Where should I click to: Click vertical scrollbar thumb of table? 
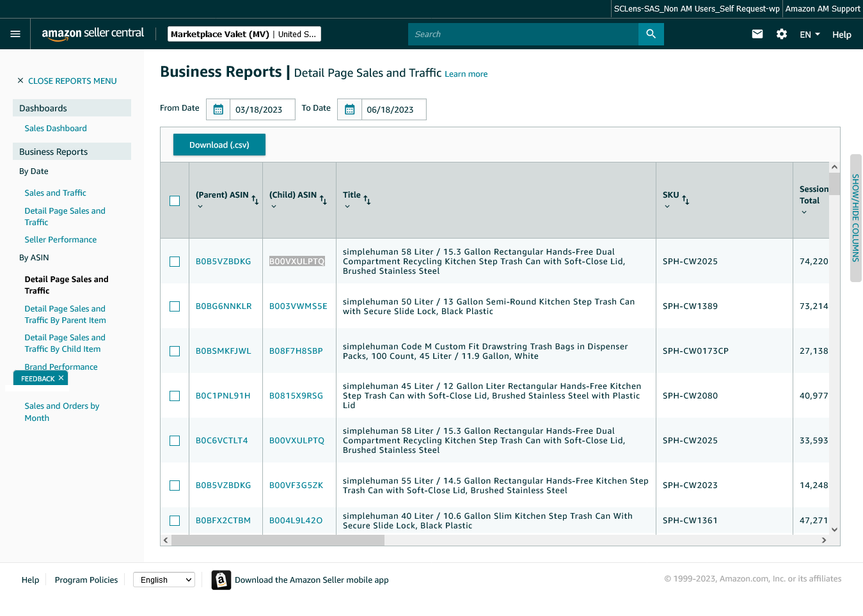pyautogui.click(x=834, y=184)
